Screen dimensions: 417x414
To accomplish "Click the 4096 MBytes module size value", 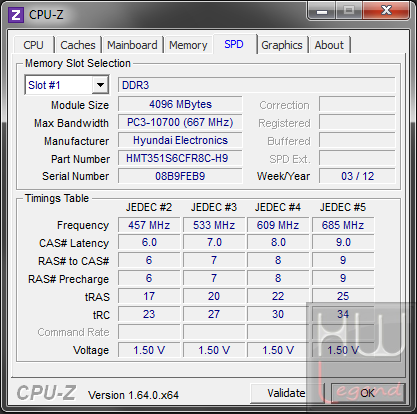I will pyautogui.click(x=180, y=104).
